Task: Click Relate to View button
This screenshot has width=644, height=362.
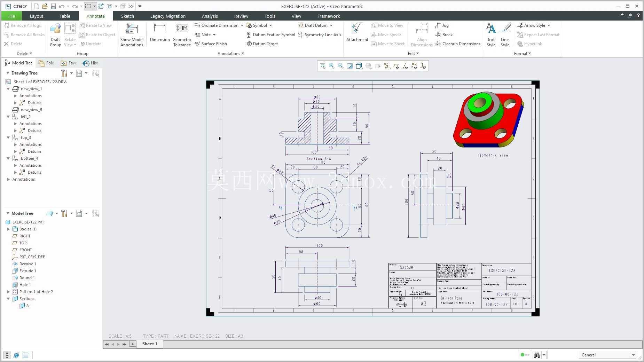Action: pos(95,25)
